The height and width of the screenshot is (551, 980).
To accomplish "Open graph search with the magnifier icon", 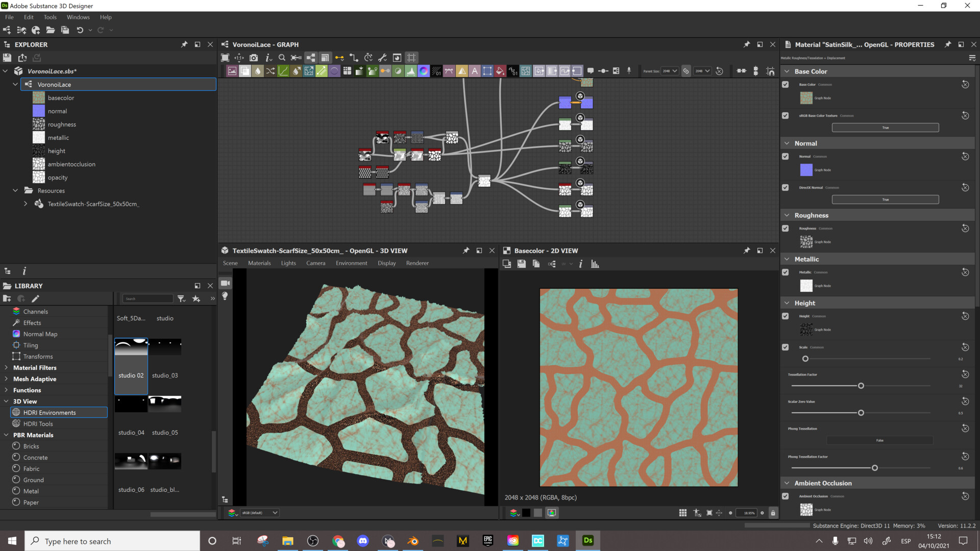I will [x=282, y=57].
